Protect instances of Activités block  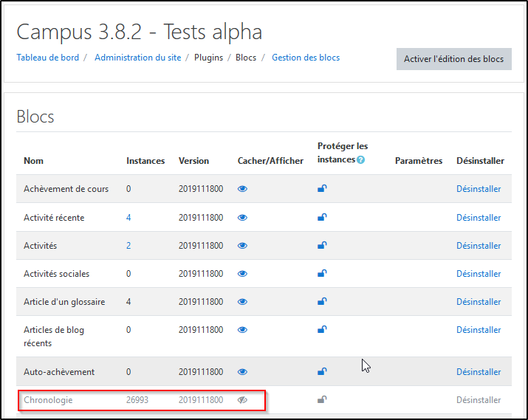tap(322, 245)
